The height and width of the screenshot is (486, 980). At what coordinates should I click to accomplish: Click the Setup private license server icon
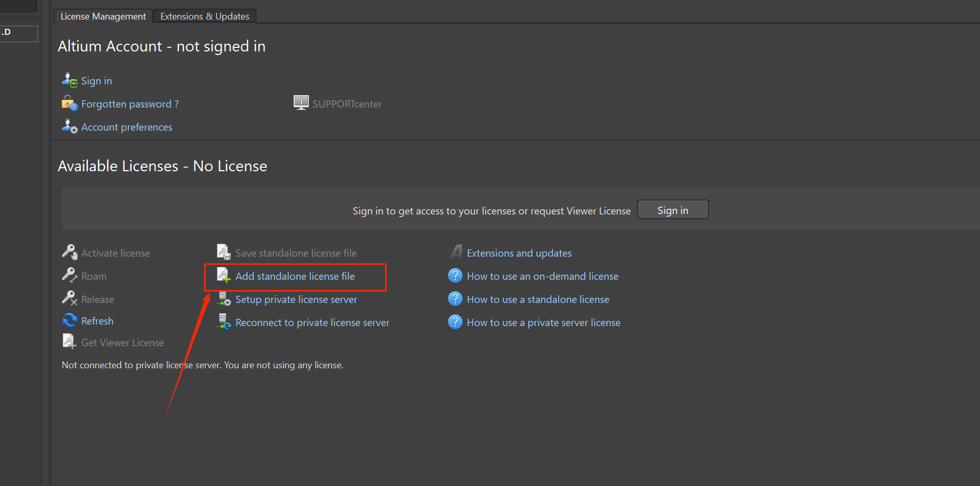(x=224, y=299)
